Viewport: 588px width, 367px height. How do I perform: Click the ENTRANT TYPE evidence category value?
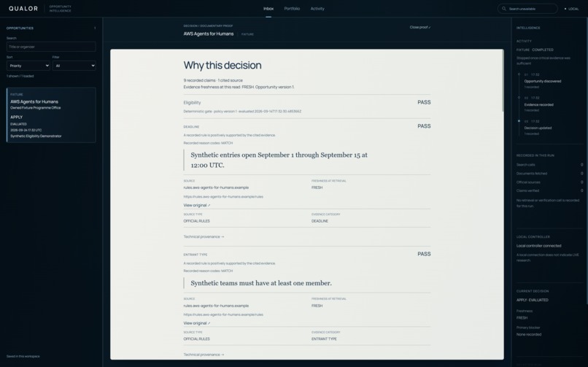(324, 339)
